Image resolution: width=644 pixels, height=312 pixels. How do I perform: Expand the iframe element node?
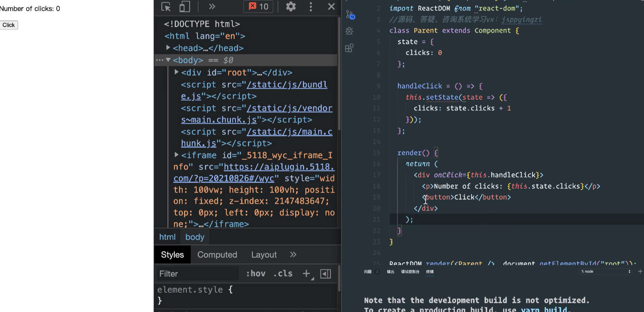(176, 155)
